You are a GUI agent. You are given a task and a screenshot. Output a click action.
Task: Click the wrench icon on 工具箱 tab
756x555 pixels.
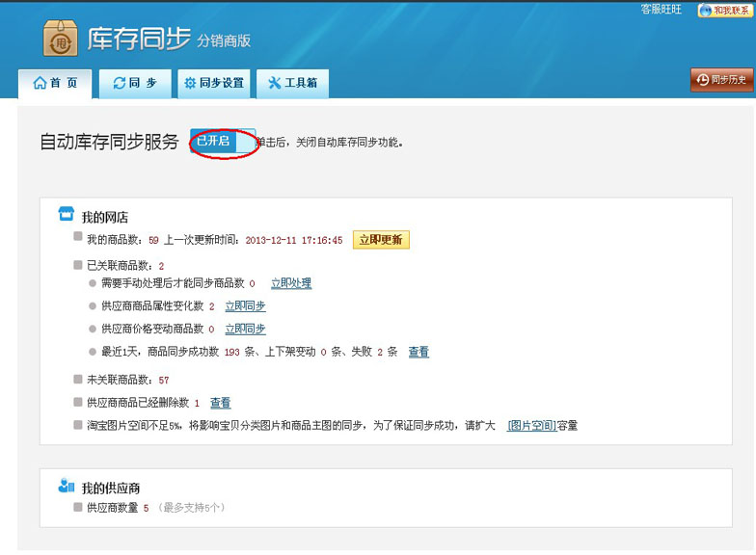pos(274,83)
